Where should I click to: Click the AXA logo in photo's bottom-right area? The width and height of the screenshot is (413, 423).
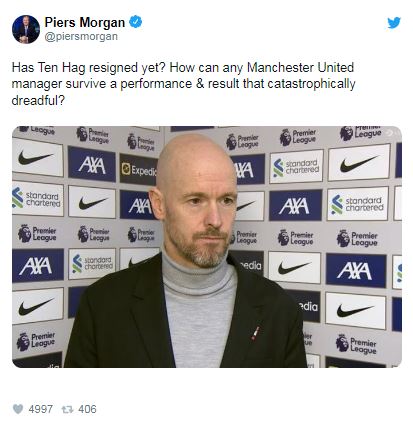(356, 270)
